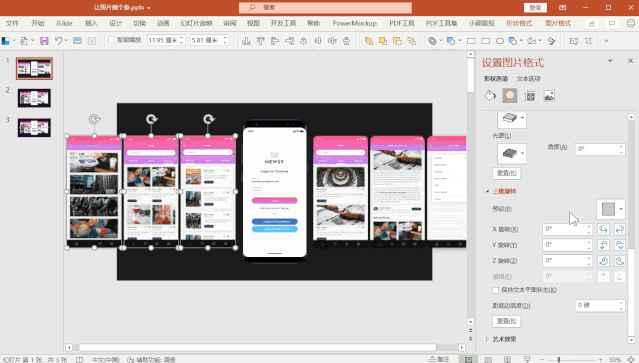
Task: Open the Picture icon tab in pane
Action: pos(549,96)
